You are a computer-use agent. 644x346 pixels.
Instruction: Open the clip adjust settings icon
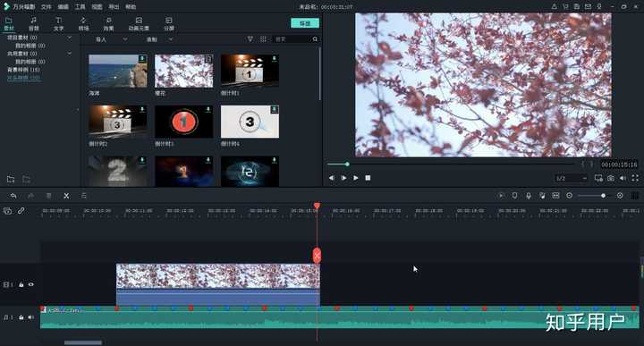tap(84, 196)
